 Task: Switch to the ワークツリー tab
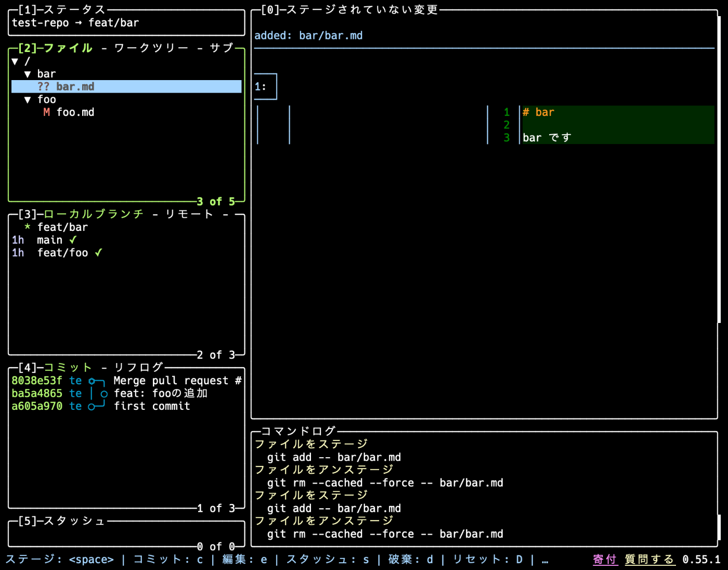coord(151,48)
